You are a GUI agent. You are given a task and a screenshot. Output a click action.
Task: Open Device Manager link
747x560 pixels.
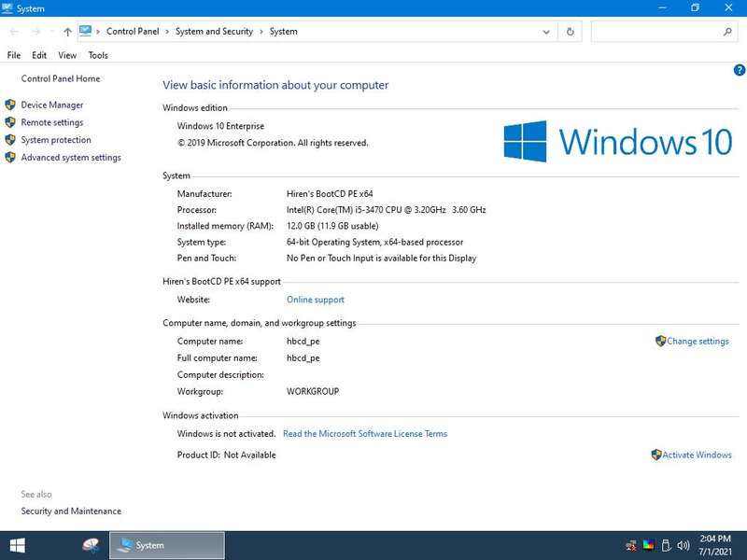(52, 105)
